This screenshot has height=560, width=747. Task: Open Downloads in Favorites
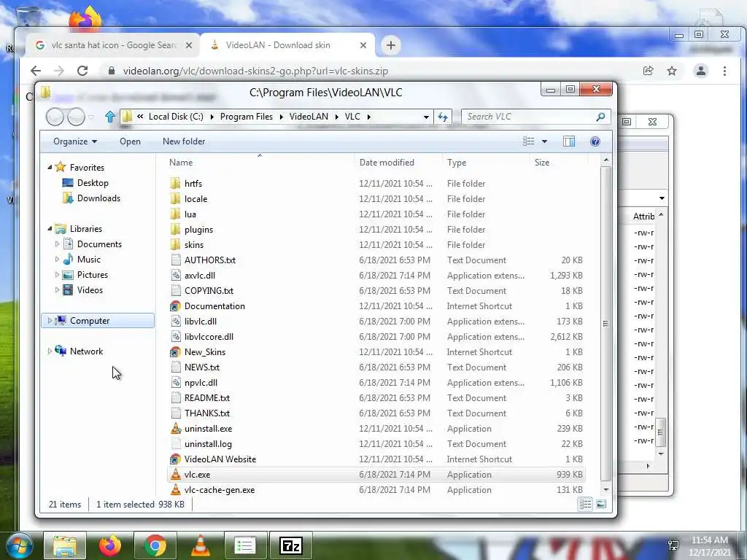[98, 198]
